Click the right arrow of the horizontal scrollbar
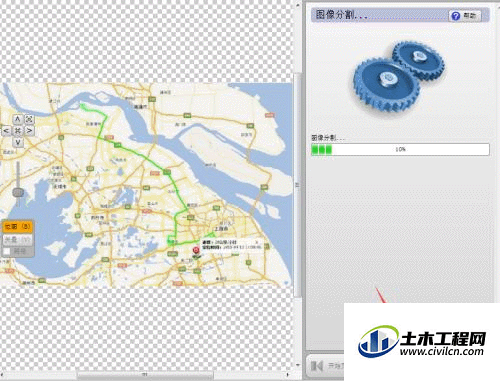The image size is (500, 381). point(288,375)
